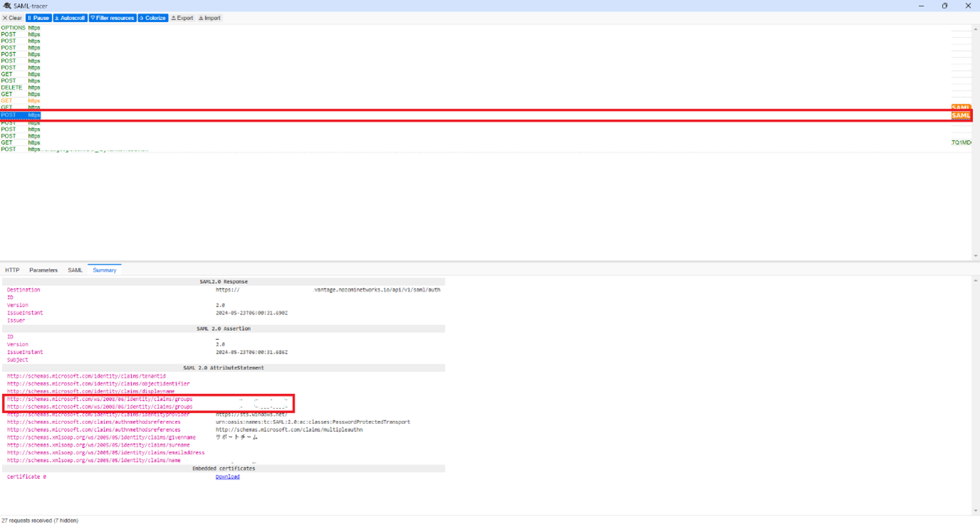This screenshot has width=980, height=527.
Task: Click the details pane scroll-down arrow
Action: click(x=976, y=511)
